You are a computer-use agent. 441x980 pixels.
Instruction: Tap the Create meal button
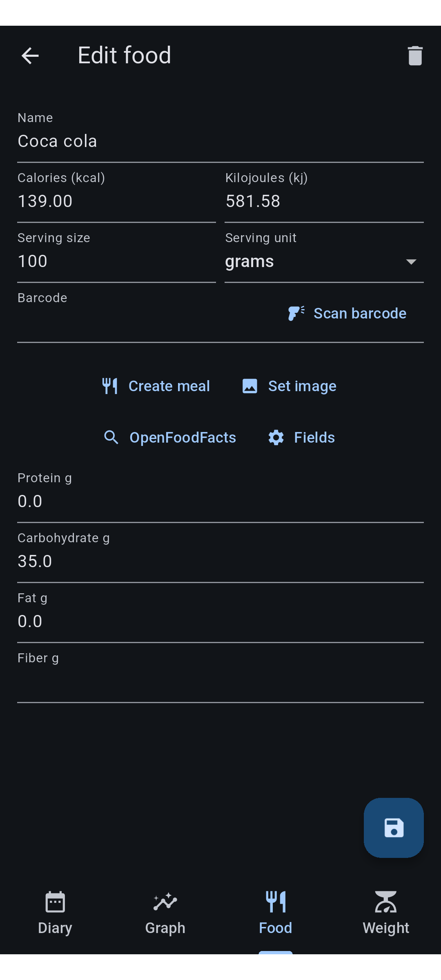coord(156,386)
